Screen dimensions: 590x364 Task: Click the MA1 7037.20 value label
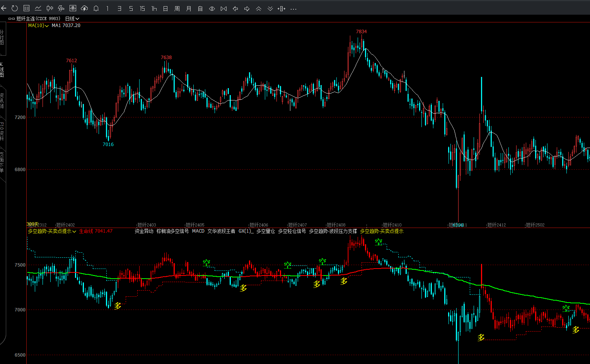click(x=66, y=26)
